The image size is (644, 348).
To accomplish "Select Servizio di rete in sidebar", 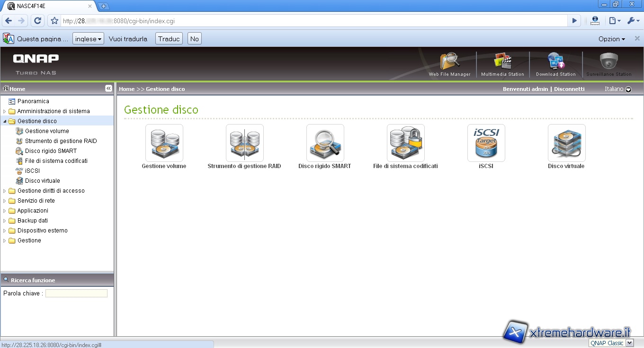I will click(36, 201).
